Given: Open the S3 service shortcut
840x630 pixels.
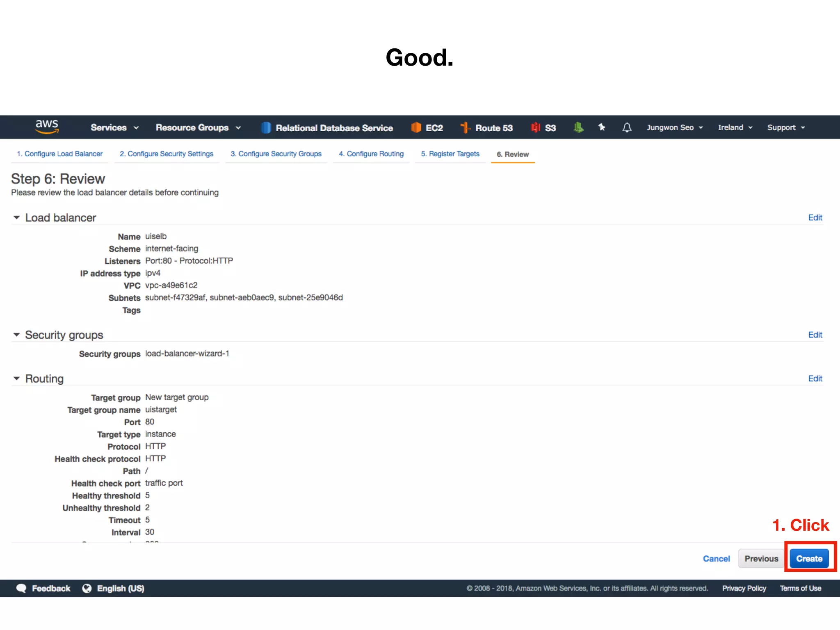Looking at the screenshot, I should (x=543, y=128).
